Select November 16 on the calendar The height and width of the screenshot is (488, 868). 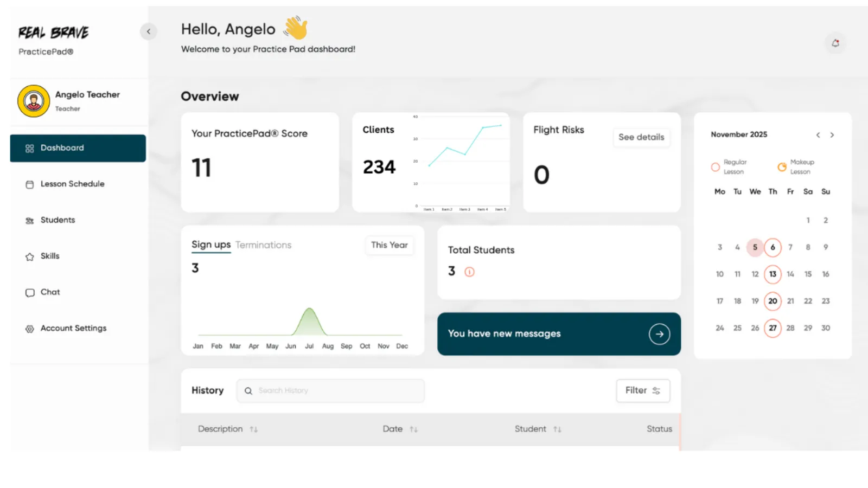click(x=826, y=274)
